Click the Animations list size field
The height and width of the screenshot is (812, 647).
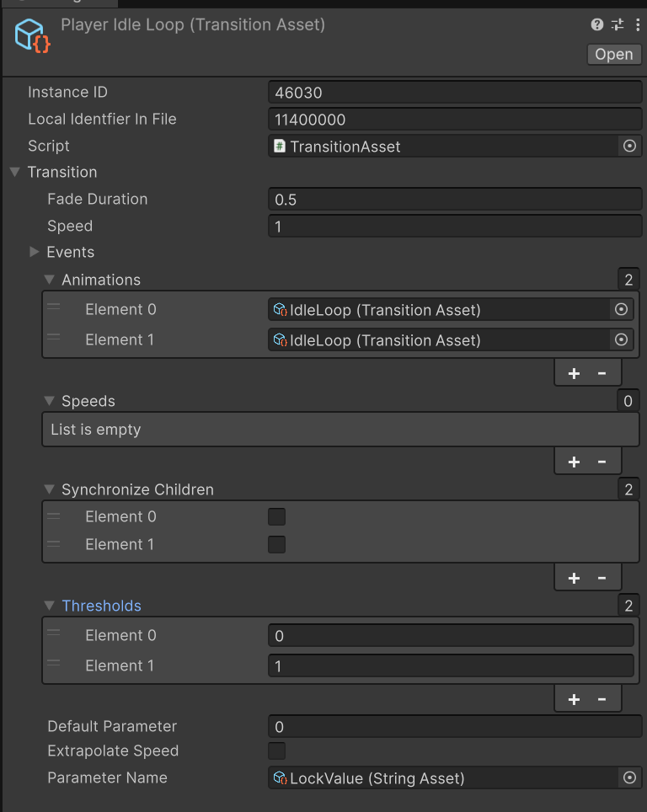(628, 280)
